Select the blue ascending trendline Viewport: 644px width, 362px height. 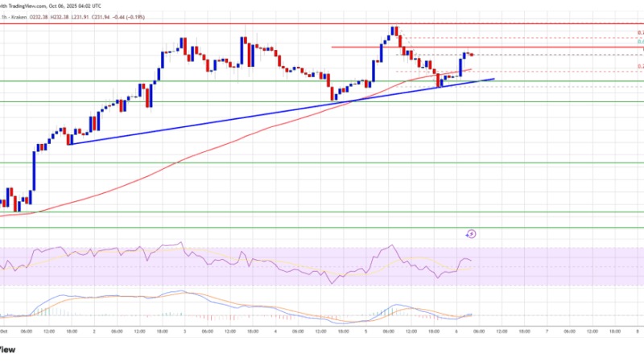click(242, 117)
